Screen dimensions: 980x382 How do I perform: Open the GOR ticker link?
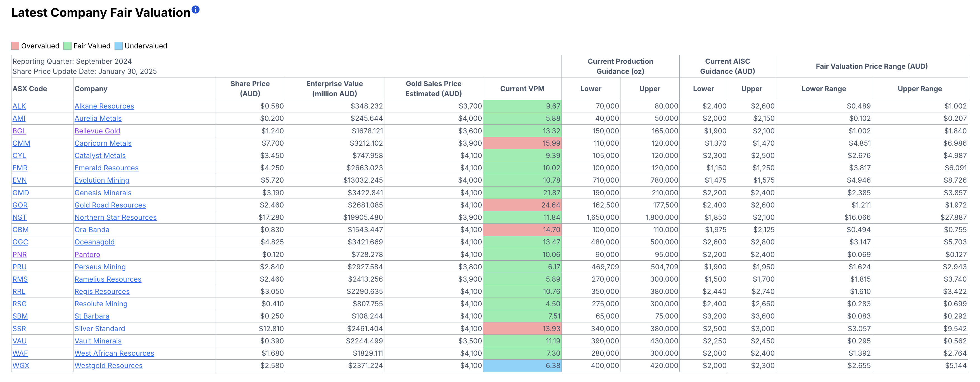click(x=20, y=205)
